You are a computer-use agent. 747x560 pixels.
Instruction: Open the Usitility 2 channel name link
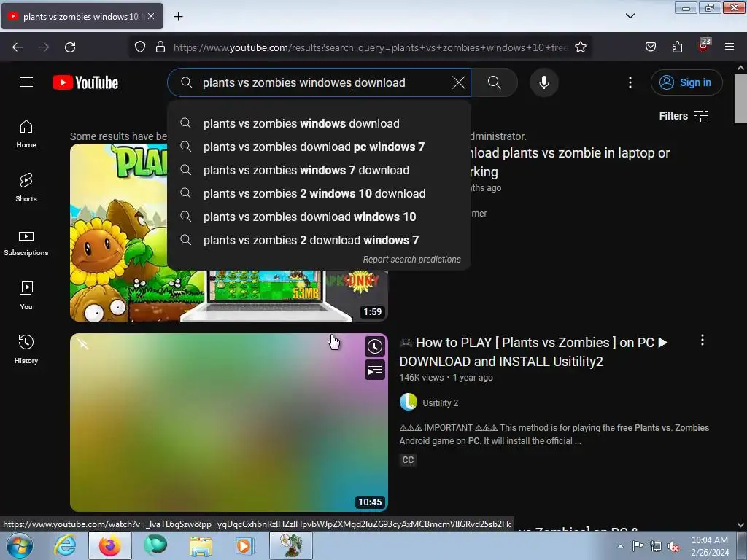tap(440, 402)
